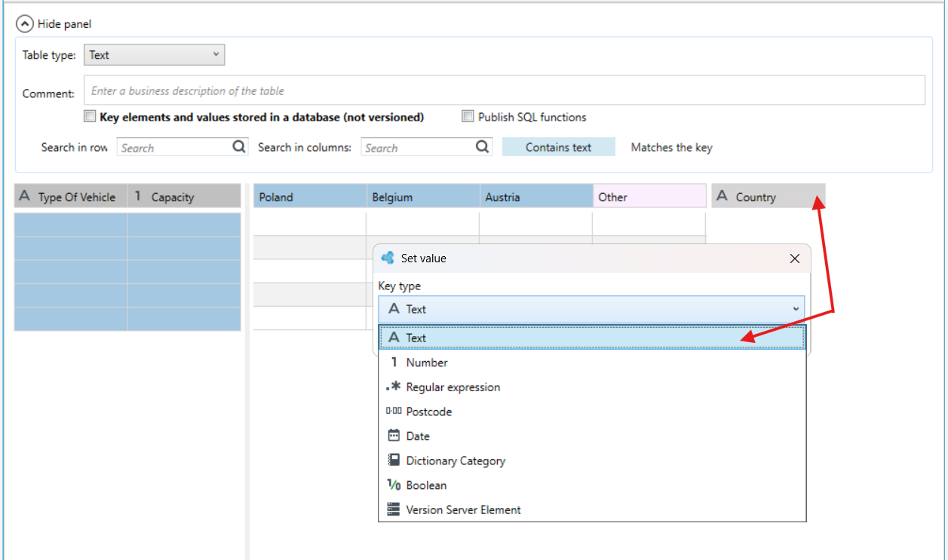Choose Postcode key type

pos(591,412)
